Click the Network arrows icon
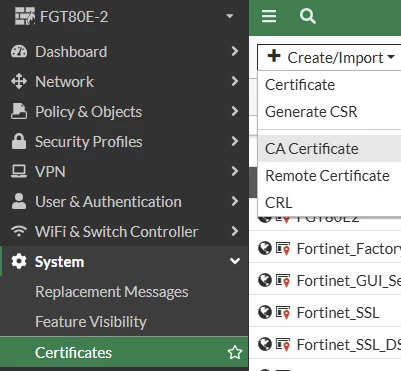The height and width of the screenshot is (371, 401). pos(19,82)
